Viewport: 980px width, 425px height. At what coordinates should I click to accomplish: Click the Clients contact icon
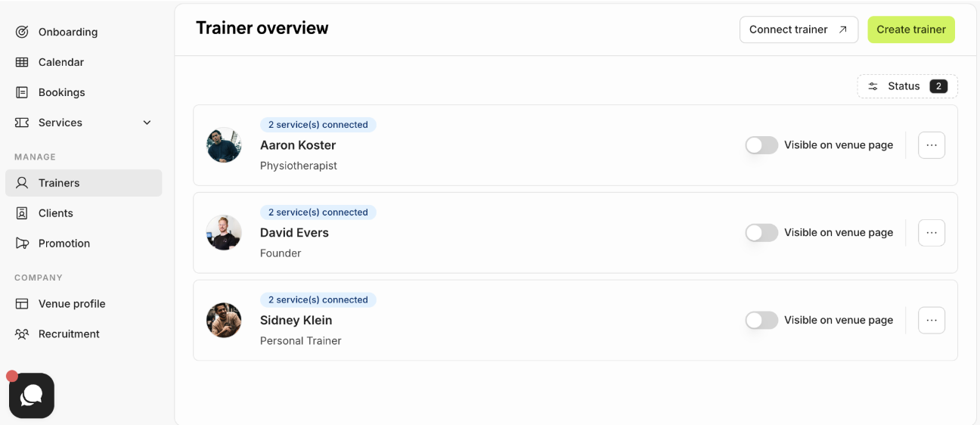[x=22, y=213]
